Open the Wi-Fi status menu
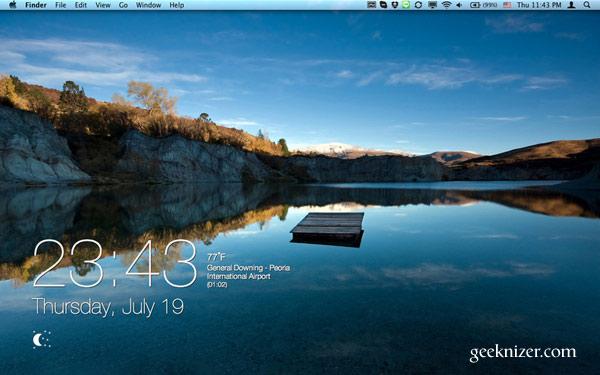600x375 pixels. [x=446, y=5]
